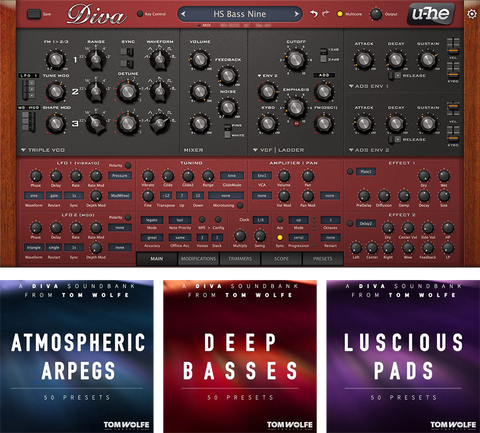Click the red H button under Emphasis
Screen dimensions: 480x433
click(296, 123)
